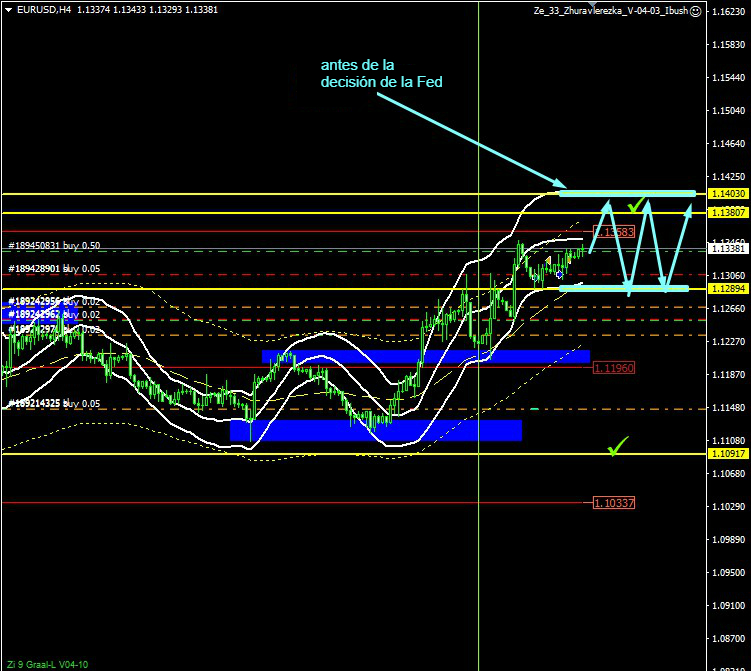The image size is (751, 671).
Task: Click the 'antes de la decisión de la Fed' text
Action: point(381,73)
